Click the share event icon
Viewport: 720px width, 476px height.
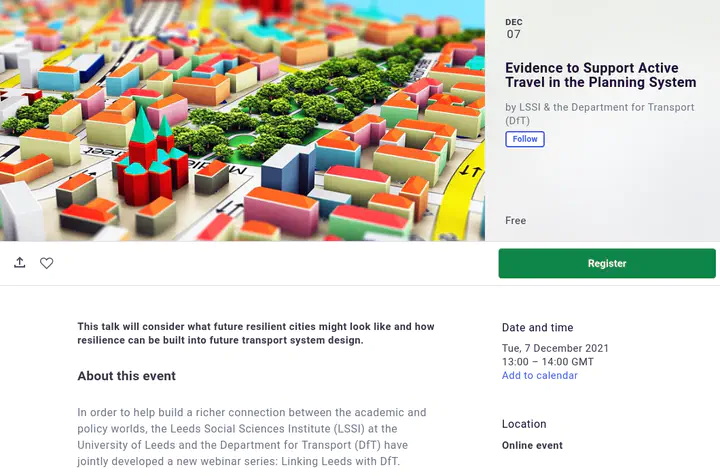point(19,263)
